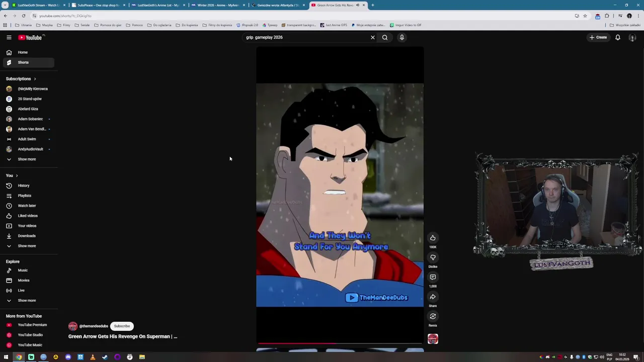Like the Short with thumbs up
644x362 pixels.
click(433, 238)
